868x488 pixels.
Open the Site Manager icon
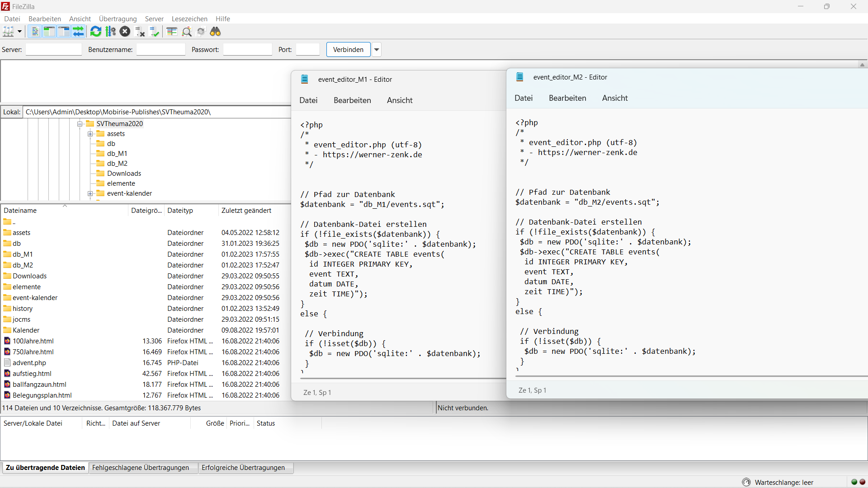pyautogui.click(x=8, y=32)
